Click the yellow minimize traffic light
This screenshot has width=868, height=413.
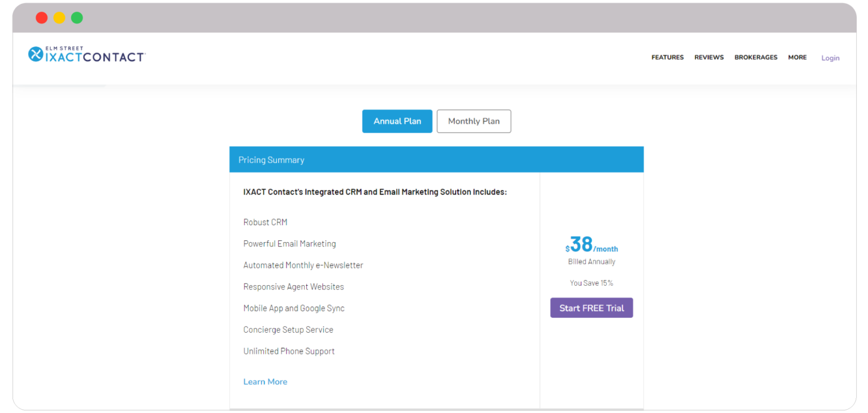click(x=59, y=18)
